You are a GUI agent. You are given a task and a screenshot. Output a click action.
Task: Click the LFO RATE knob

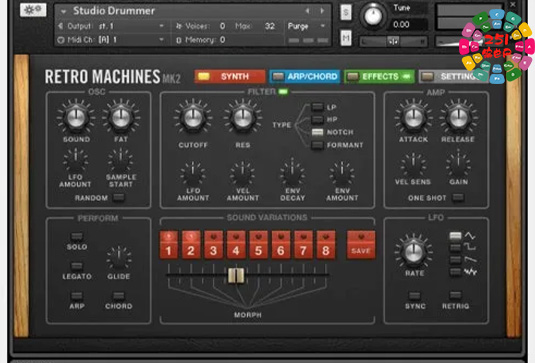tap(414, 252)
